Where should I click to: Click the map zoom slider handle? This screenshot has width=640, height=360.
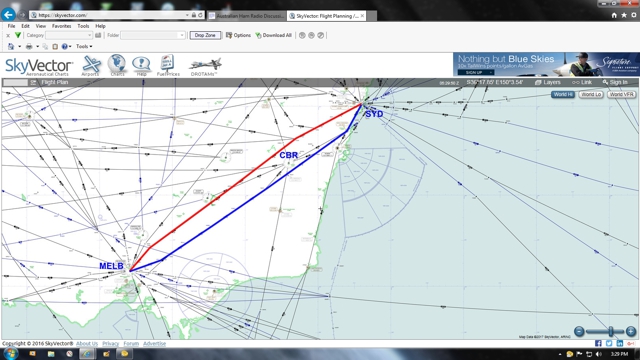[x=611, y=331]
